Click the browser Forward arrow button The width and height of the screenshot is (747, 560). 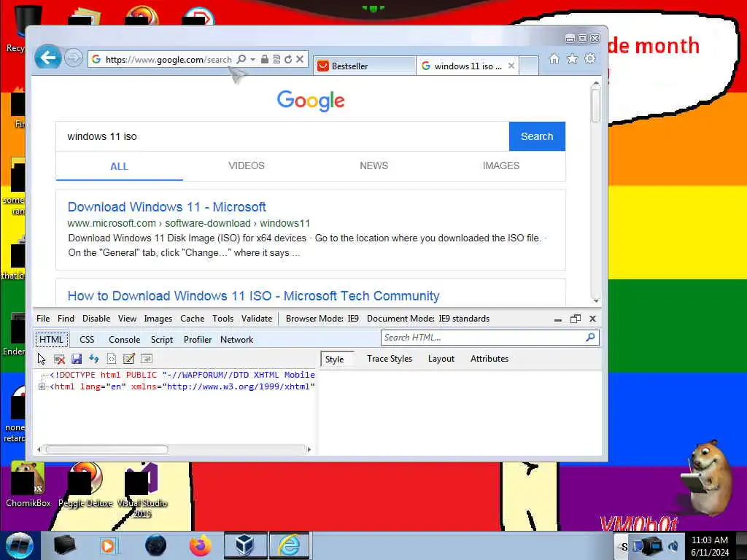coord(74,58)
